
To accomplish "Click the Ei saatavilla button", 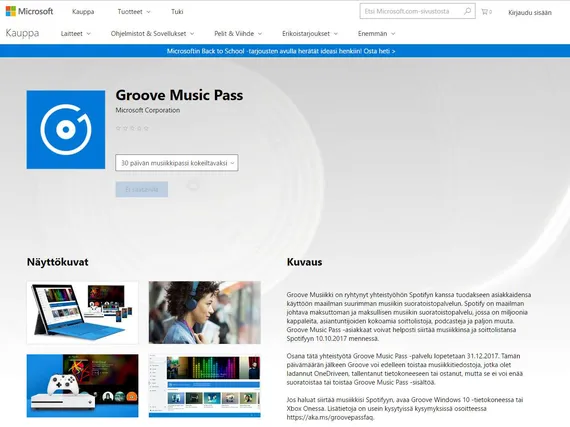I will 142,189.
